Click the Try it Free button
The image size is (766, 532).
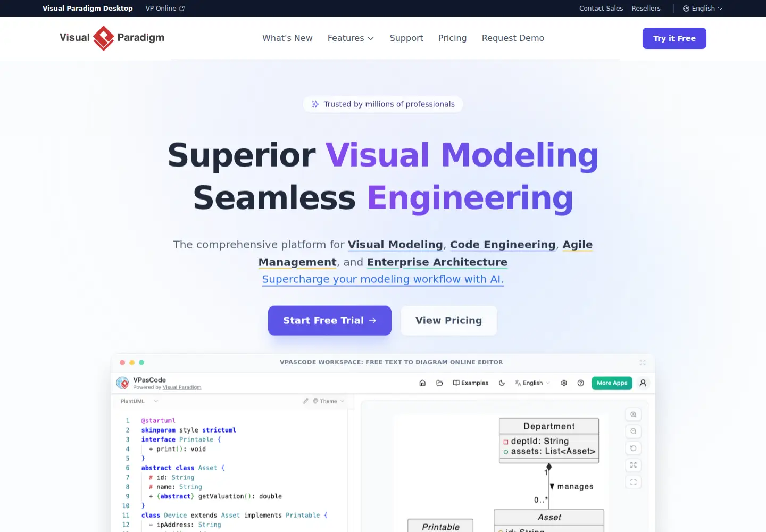coord(674,38)
